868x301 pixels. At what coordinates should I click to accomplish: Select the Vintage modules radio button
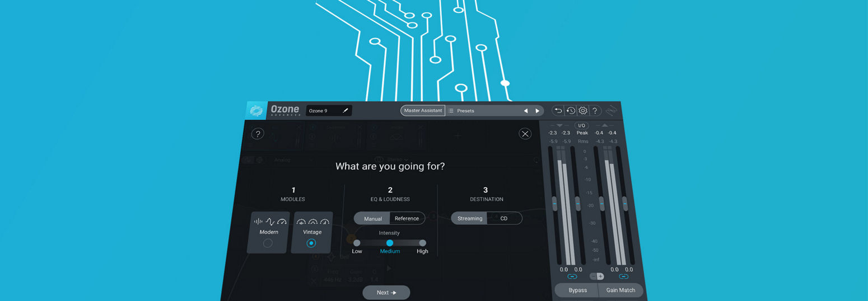(311, 243)
